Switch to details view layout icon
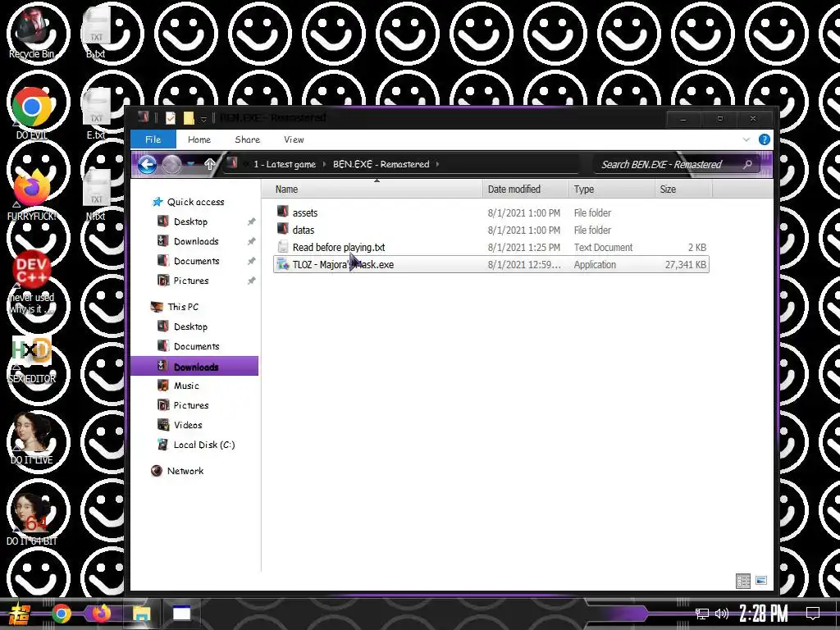 click(743, 581)
